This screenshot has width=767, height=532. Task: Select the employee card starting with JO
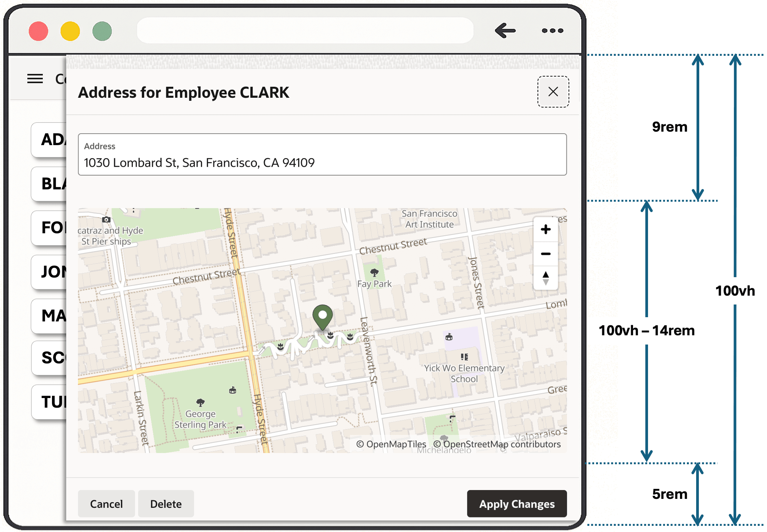pyautogui.click(x=49, y=272)
